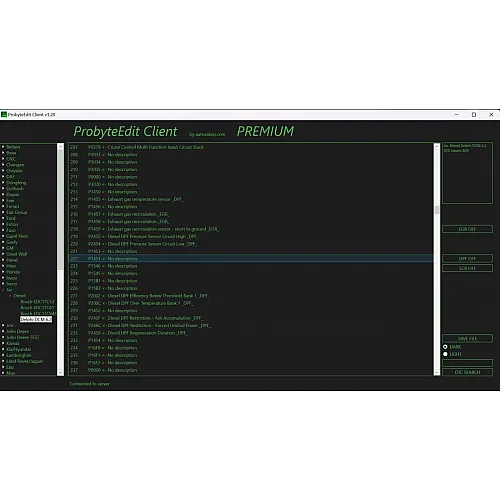
Task: Expand the John Deere TEST node arrow
Action: 3,337
